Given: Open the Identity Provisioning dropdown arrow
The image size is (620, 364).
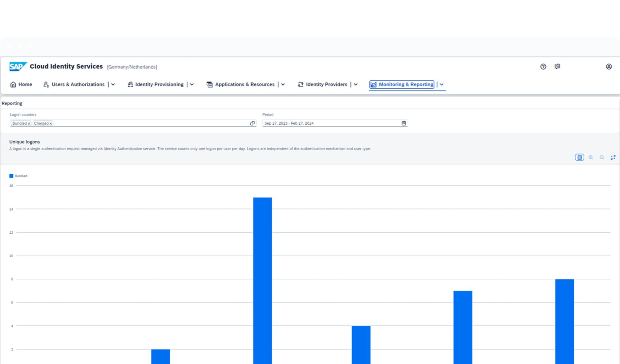Looking at the screenshot, I should [x=192, y=84].
